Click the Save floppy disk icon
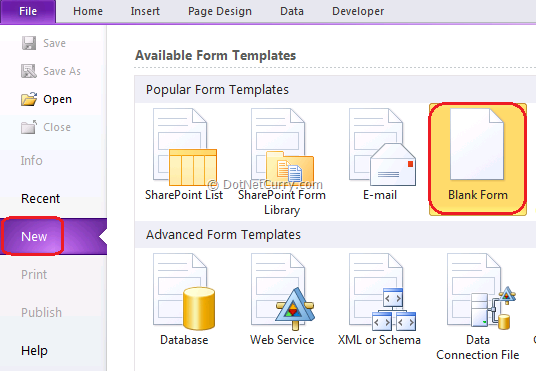The height and width of the screenshot is (371, 536). [x=29, y=43]
